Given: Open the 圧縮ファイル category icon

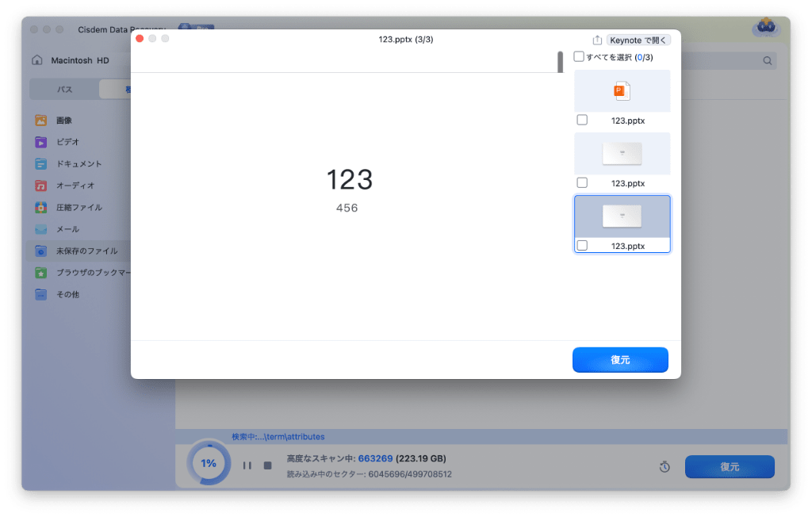Looking at the screenshot, I should [x=41, y=207].
